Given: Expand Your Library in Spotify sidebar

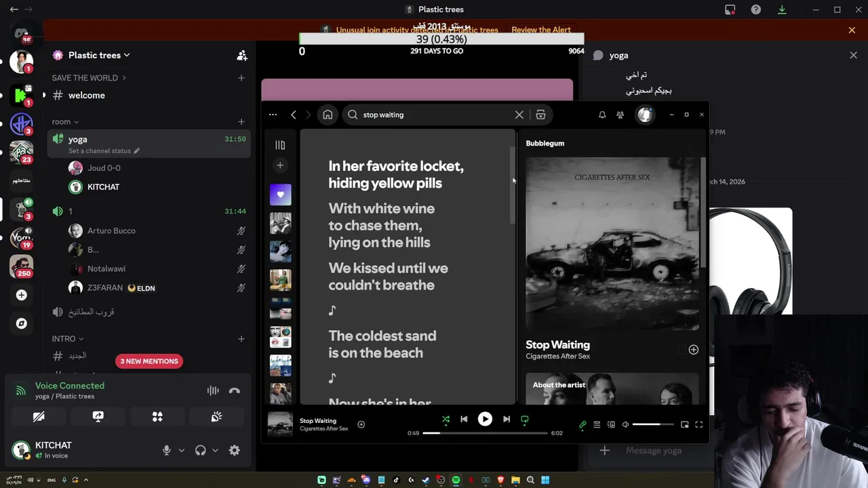Looking at the screenshot, I should (280, 145).
